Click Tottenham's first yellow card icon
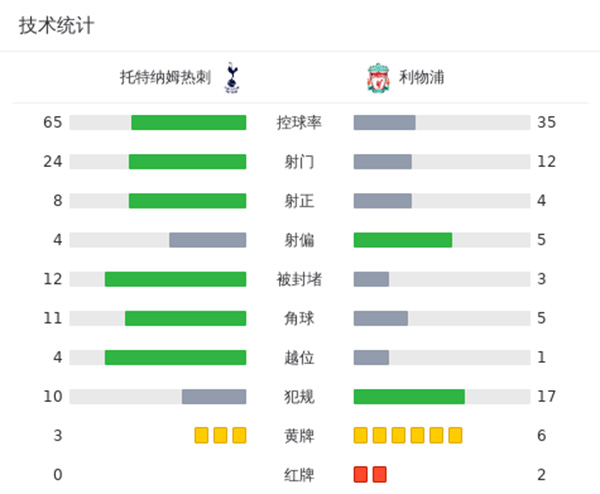The height and width of the screenshot is (494, 600). (x=201, y=435)
